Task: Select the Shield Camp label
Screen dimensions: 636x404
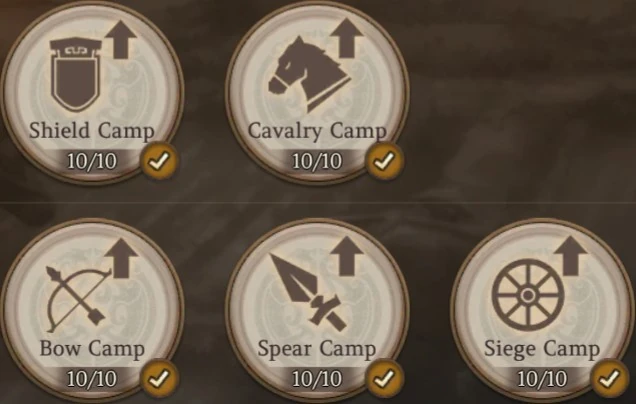Action: 92,131
